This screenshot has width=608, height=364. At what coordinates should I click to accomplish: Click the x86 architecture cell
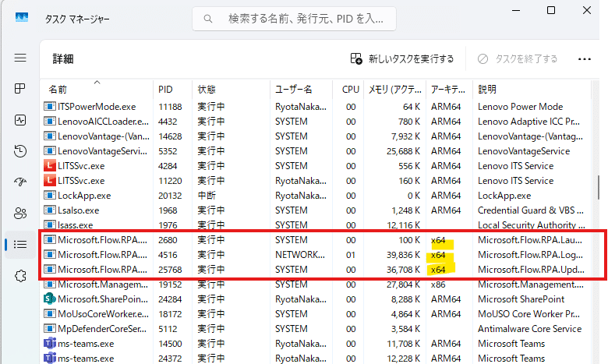tap(438, 284)
